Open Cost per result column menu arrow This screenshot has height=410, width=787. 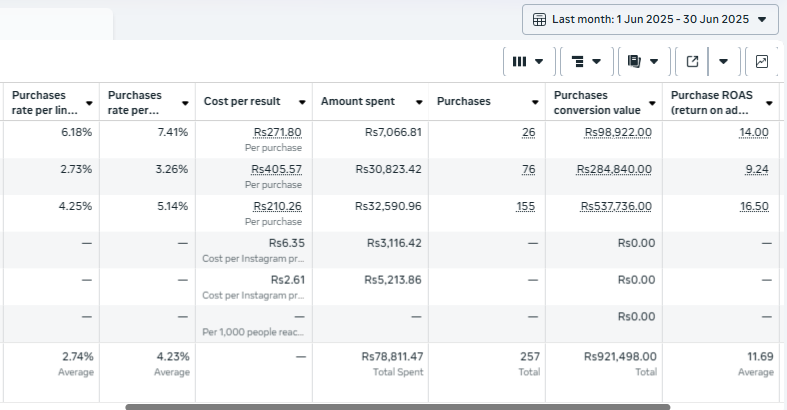pyautogui.click(x=302, y=102)
